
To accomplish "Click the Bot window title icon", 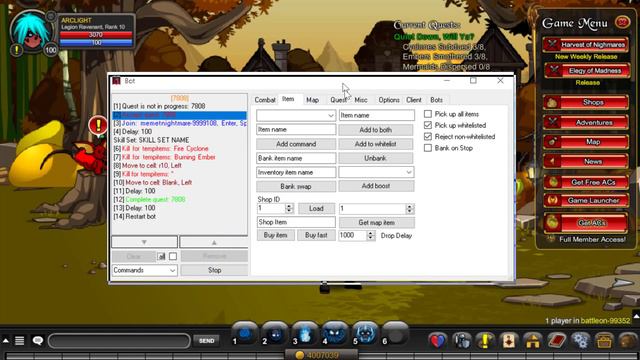I will coord(117,81).
